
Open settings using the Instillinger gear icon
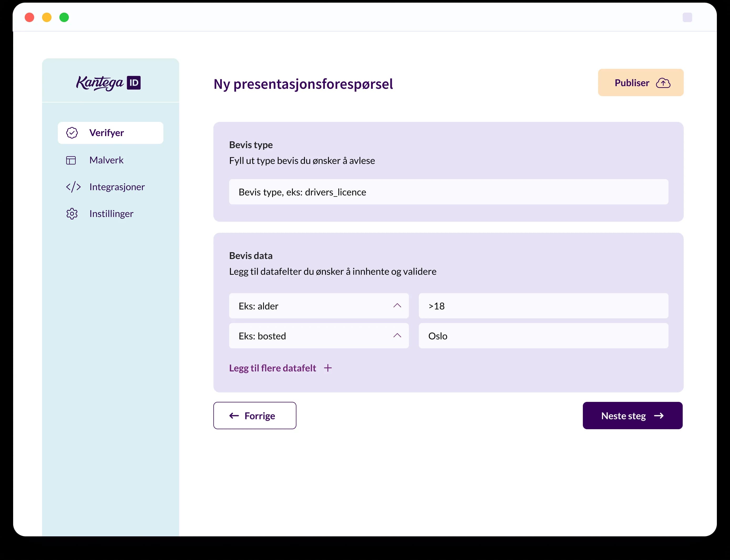tap(72, 214)
